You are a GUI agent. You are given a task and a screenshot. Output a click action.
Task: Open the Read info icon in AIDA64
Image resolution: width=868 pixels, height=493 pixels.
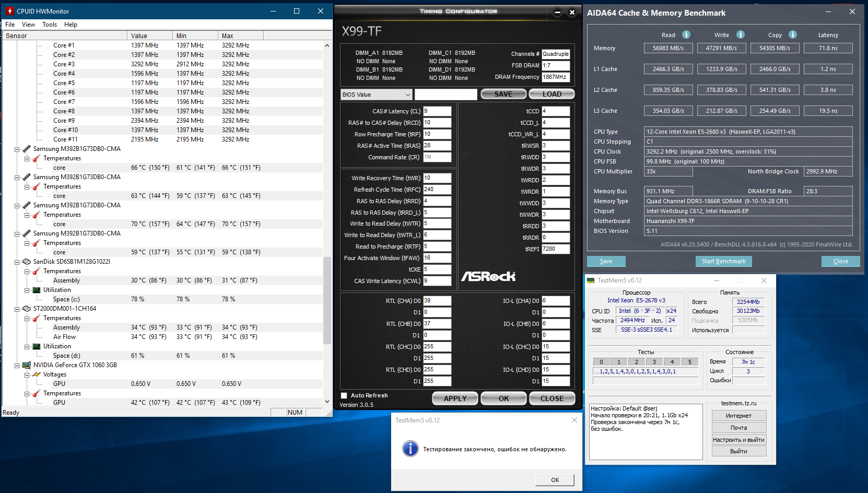click(686, 34)
